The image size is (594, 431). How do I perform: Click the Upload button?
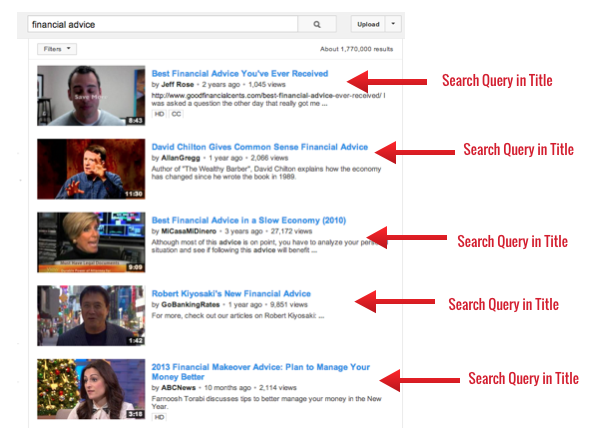coord(368,24)
